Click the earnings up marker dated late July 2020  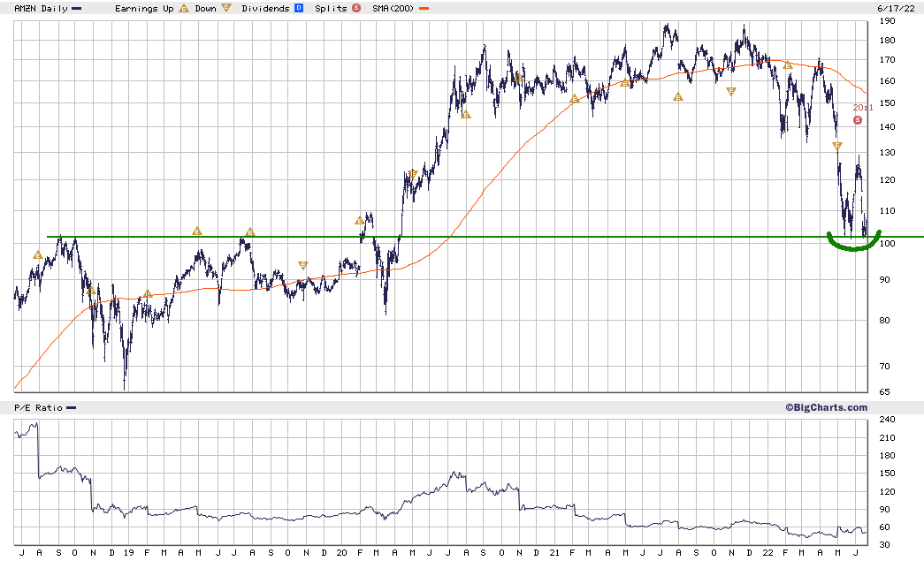point(466,114)
